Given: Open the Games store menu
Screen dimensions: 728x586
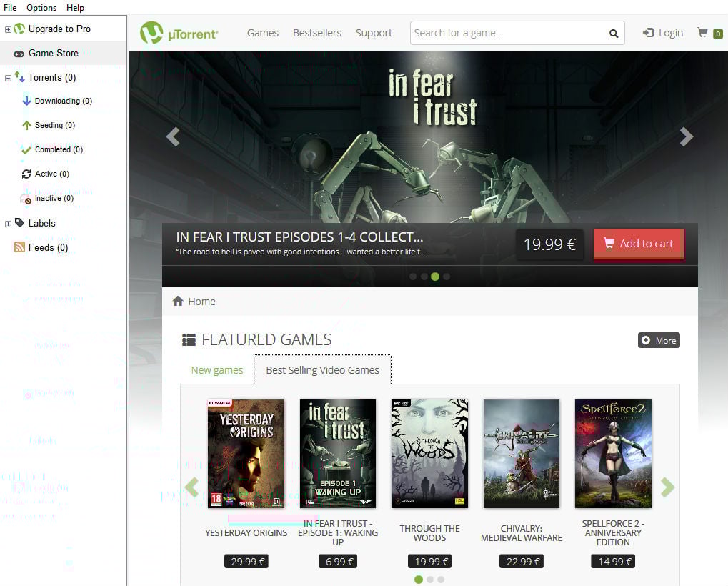Looking at the screenshot, I should click(263, 33).
